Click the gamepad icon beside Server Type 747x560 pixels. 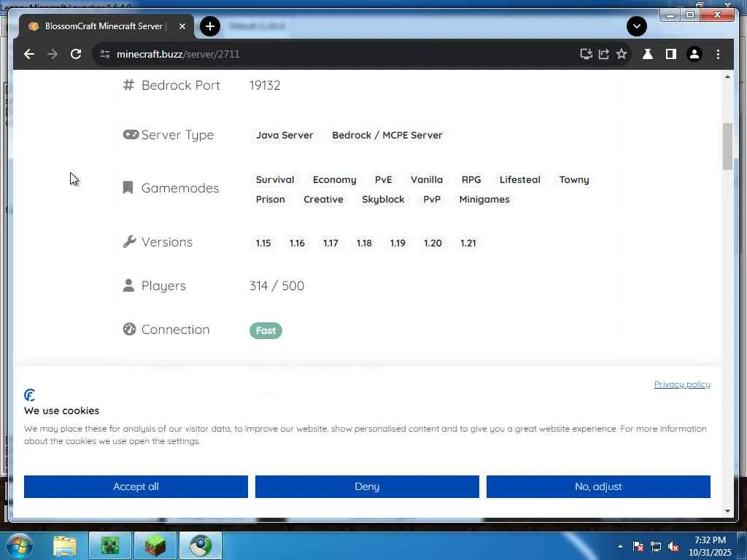tap(131, 134)
